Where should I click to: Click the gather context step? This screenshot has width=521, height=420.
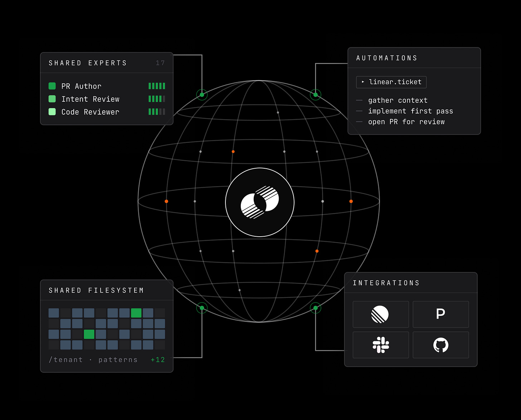coord(398,101)
